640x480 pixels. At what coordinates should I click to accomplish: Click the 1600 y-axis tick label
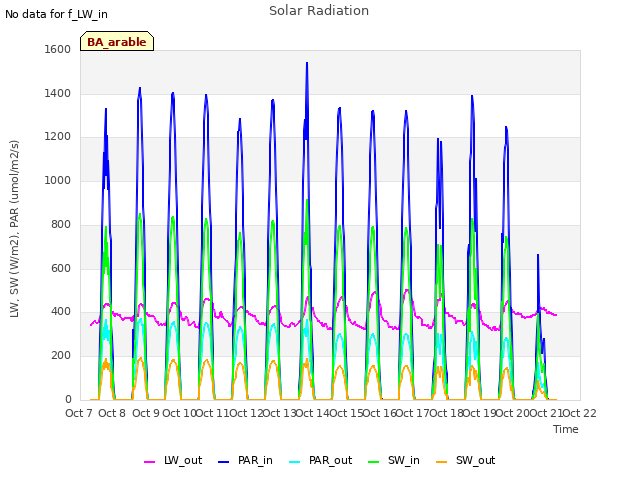58,49
